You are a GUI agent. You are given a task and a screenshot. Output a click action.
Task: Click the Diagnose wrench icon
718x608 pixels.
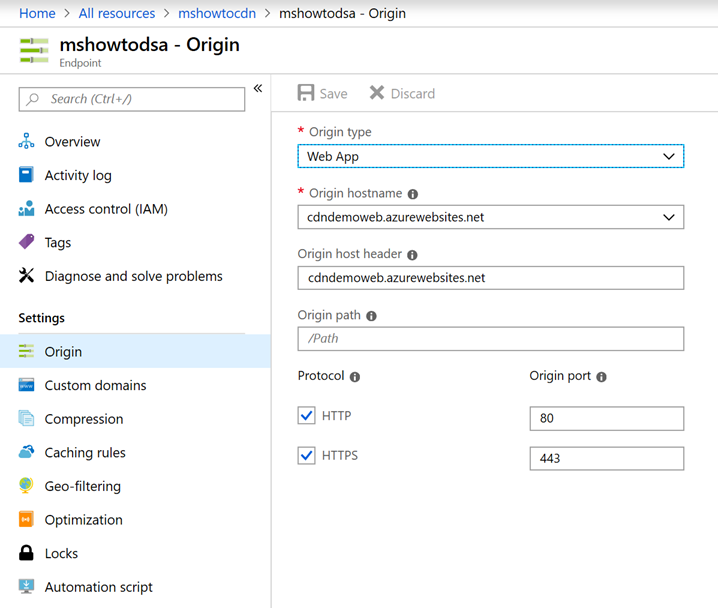coord(26,275)
